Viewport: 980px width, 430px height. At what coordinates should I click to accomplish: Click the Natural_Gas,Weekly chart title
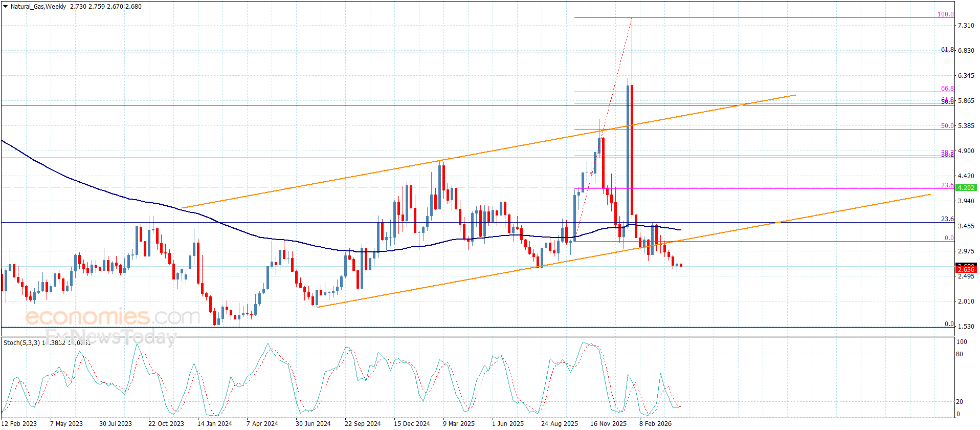(x=38, y=7)
